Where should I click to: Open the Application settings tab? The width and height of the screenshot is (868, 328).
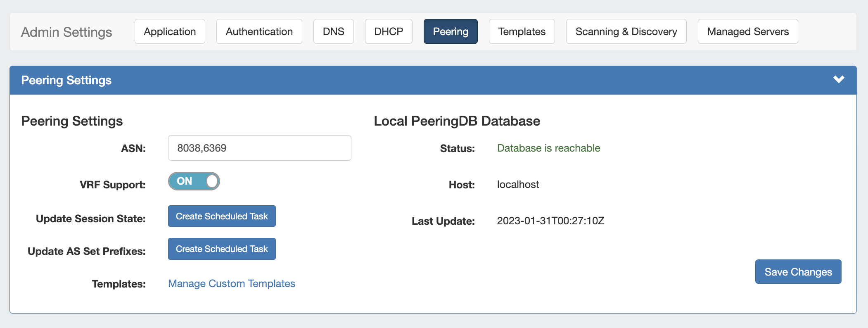[170, 31]
